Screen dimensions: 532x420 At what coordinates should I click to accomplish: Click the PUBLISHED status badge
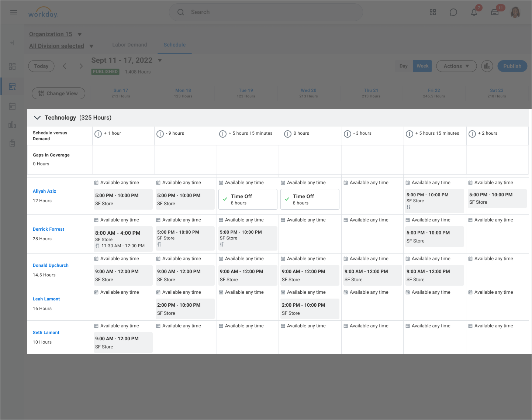pyautogui.click(x=105, y=72)
